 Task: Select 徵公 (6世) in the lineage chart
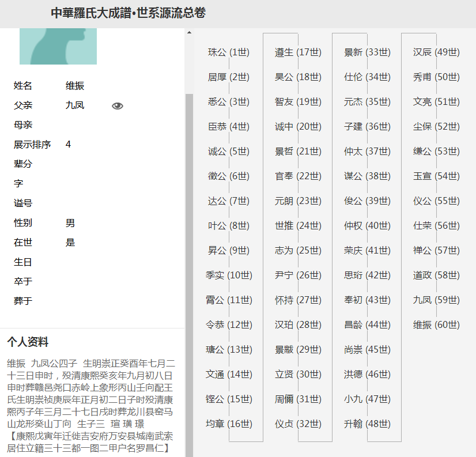point(229,176)
